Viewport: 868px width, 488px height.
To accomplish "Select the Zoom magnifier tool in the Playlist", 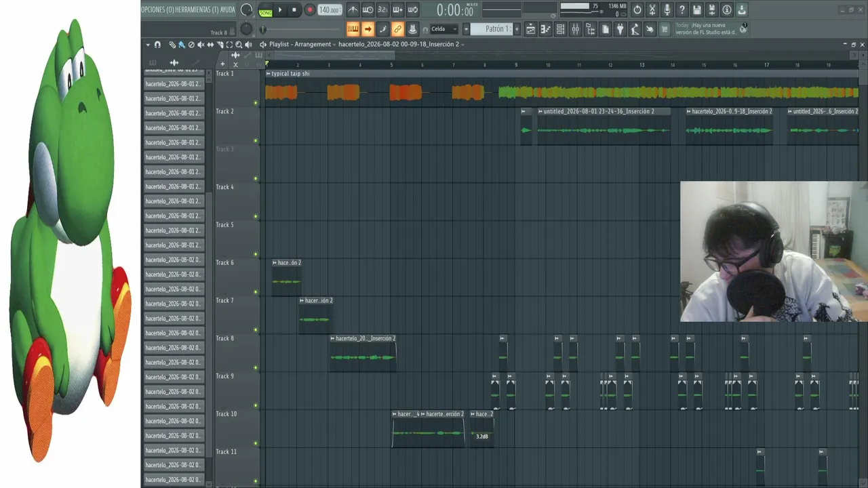I will (x=239, y=45).
